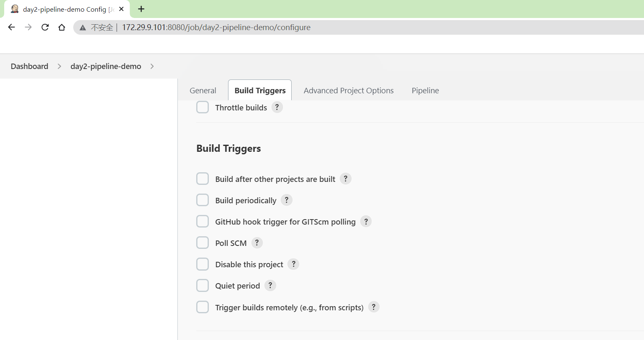
Task: Switch to the General tab
Action: click(x=203, y=90)
